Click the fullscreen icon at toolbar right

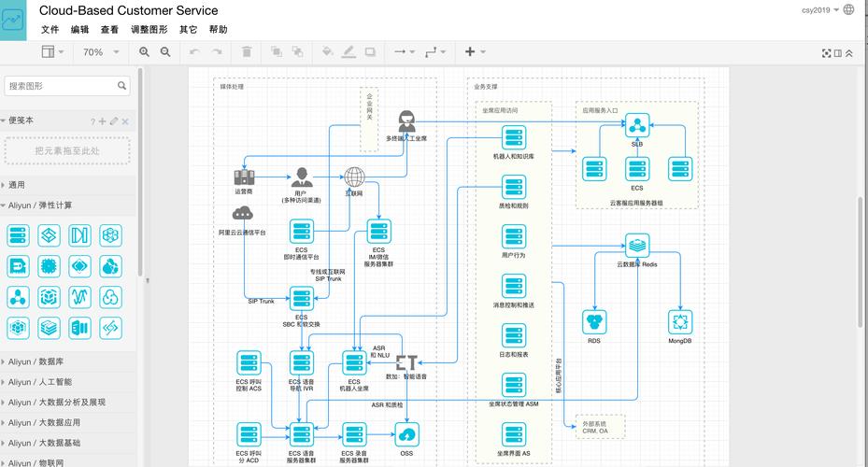(x=827, y=53)
